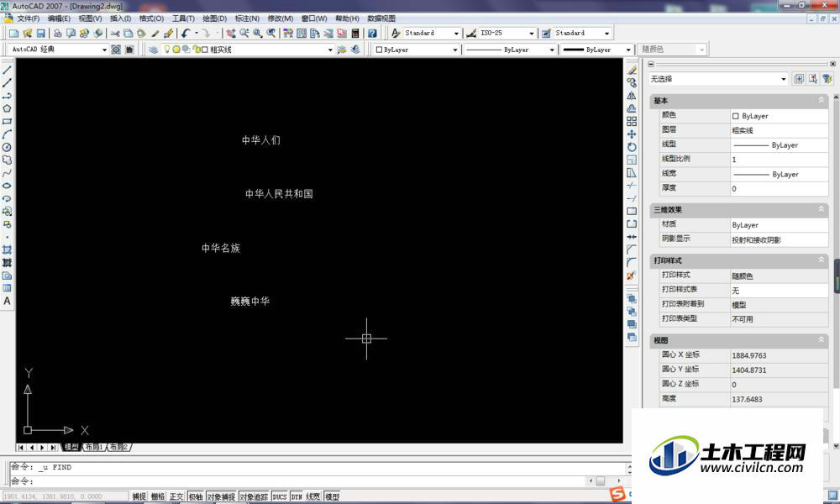Click the Cut (scissors) icon

coord(114,34)
